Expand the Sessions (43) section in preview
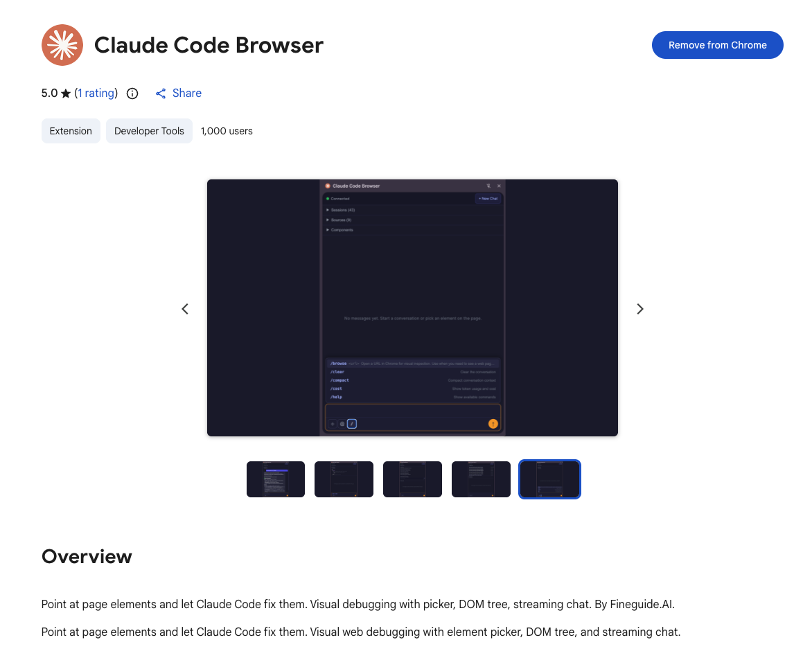Viewport: 812px width, 649px height. pyautogui.click(x=412, y=210)
